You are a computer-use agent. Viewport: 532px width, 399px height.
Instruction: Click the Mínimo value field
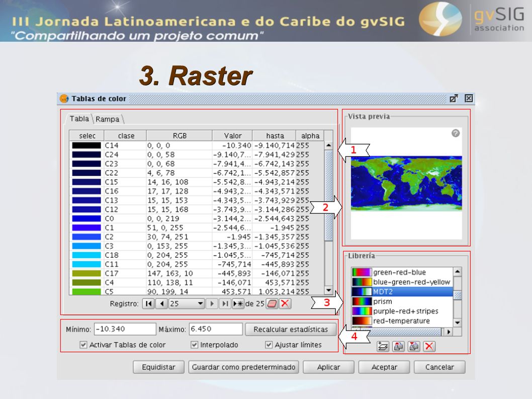125,329
